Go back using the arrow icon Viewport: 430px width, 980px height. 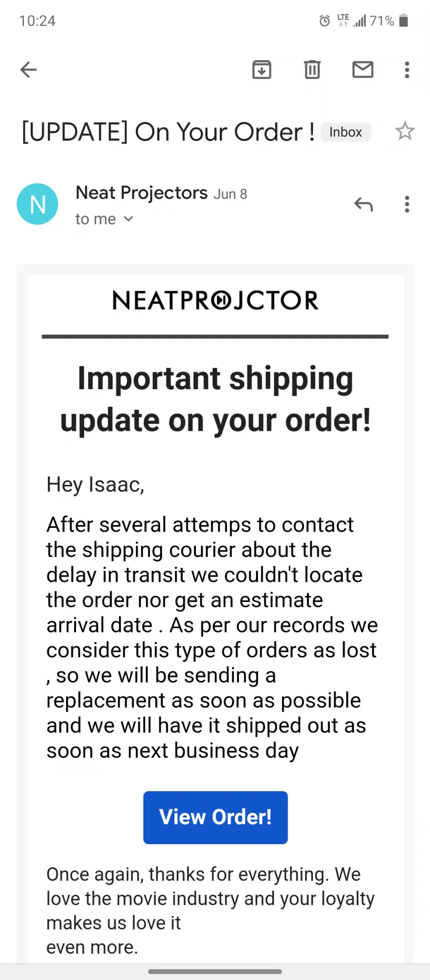click(28, 70)
